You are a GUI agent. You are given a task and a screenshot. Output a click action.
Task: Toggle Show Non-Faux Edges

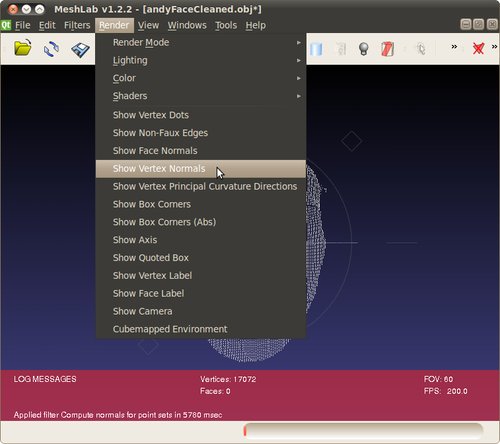click(201, 133)
